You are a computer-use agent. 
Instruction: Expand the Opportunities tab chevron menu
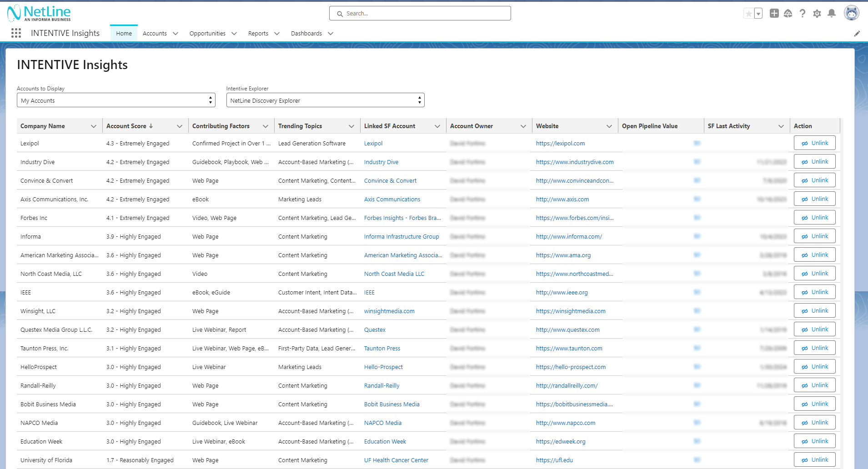click(234, 33)
